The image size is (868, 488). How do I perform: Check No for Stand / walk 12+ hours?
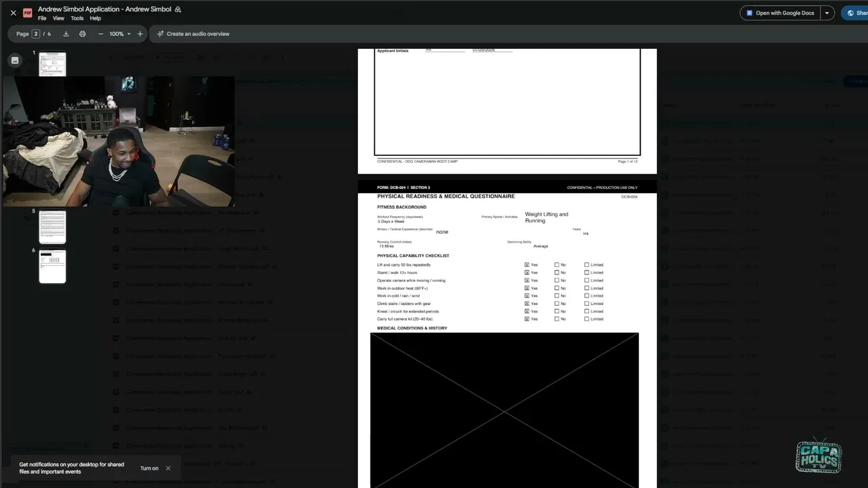[557, 272]
